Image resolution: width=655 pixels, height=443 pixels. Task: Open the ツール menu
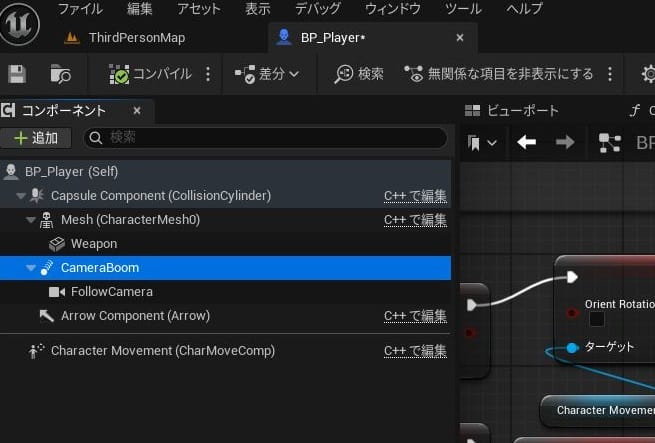pyautogui.click(x=463, y=9)
